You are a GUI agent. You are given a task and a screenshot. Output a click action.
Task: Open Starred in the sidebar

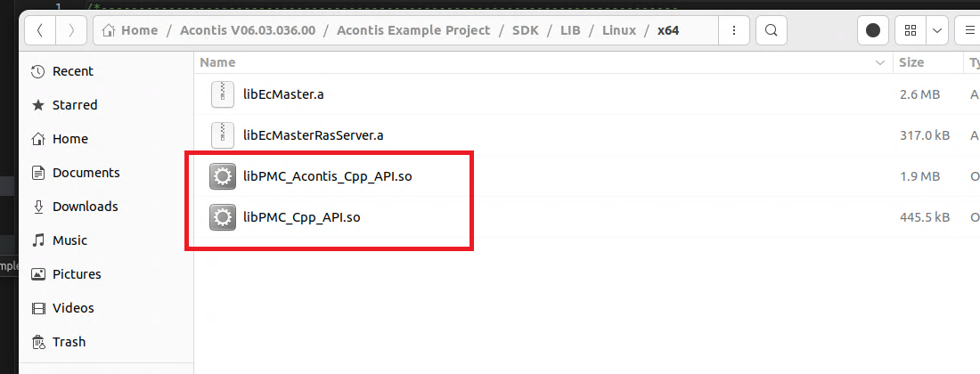[x=75, y=105]
